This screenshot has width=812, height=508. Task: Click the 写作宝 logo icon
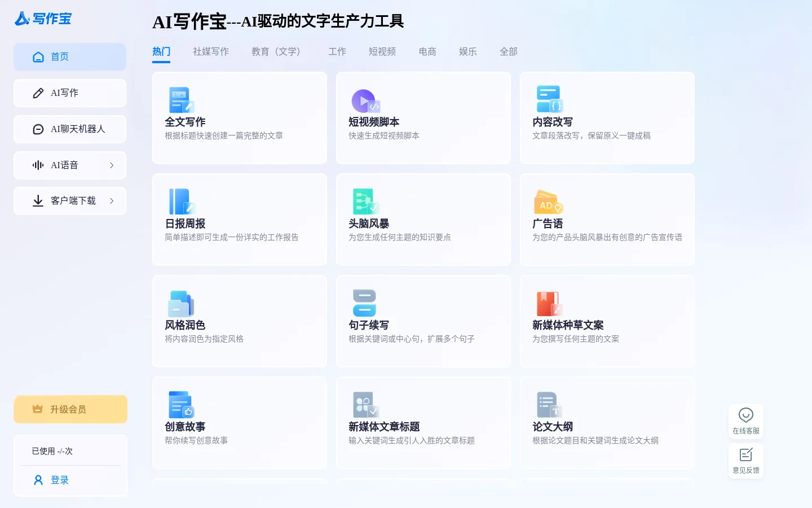(22, 19)
